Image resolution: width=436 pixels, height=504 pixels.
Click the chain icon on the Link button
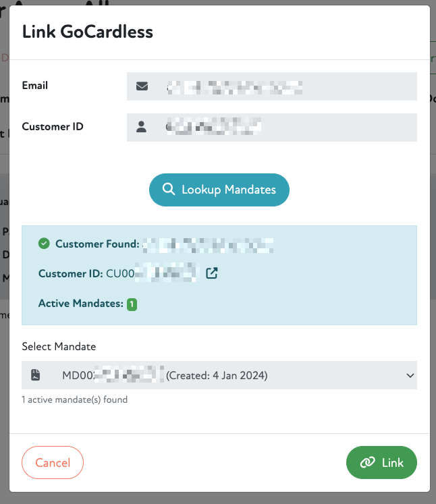click(x=367, y=462)
